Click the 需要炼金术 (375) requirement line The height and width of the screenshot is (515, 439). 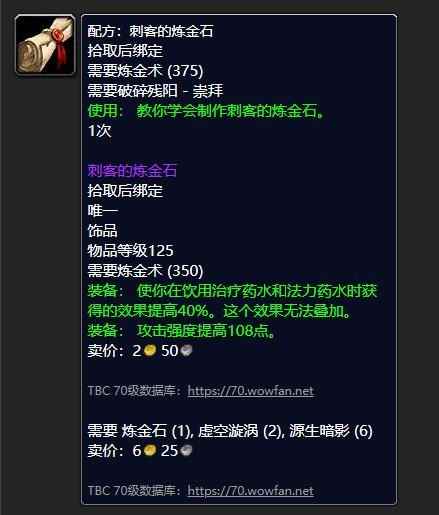[x=145, y=71]
